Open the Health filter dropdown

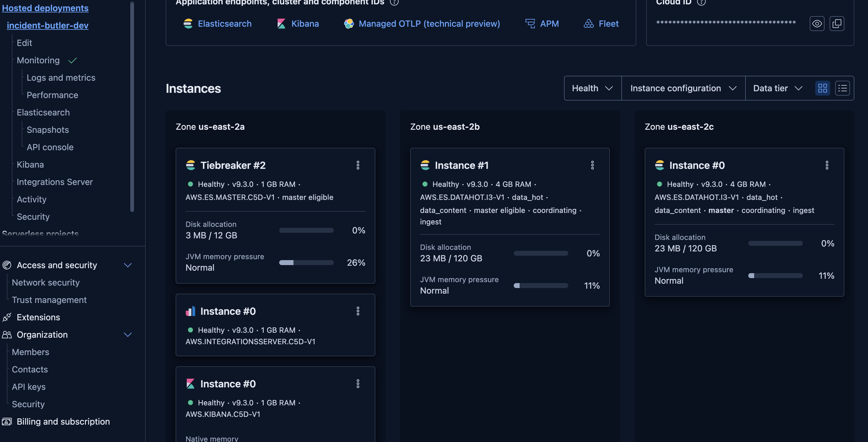click(x=593, y=88)
